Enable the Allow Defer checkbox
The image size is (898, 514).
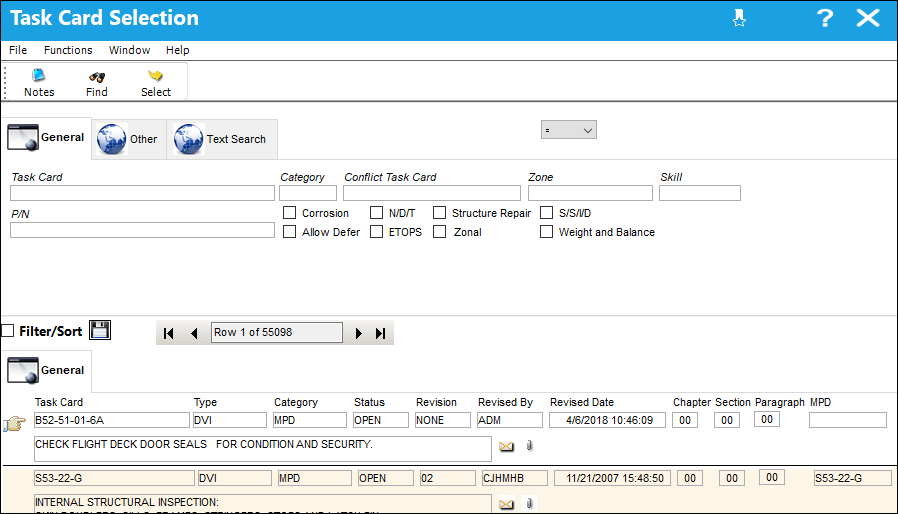(290, 232)
